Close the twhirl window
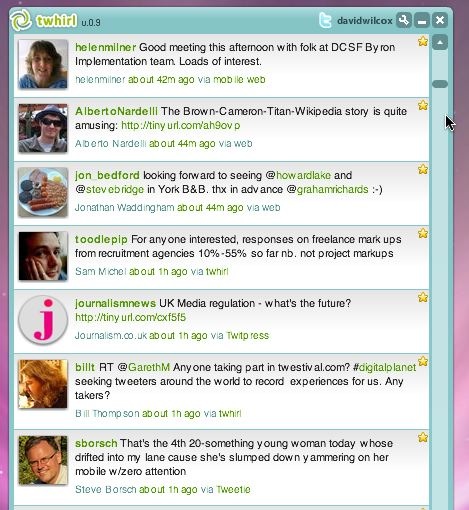 tap(440, 20)
